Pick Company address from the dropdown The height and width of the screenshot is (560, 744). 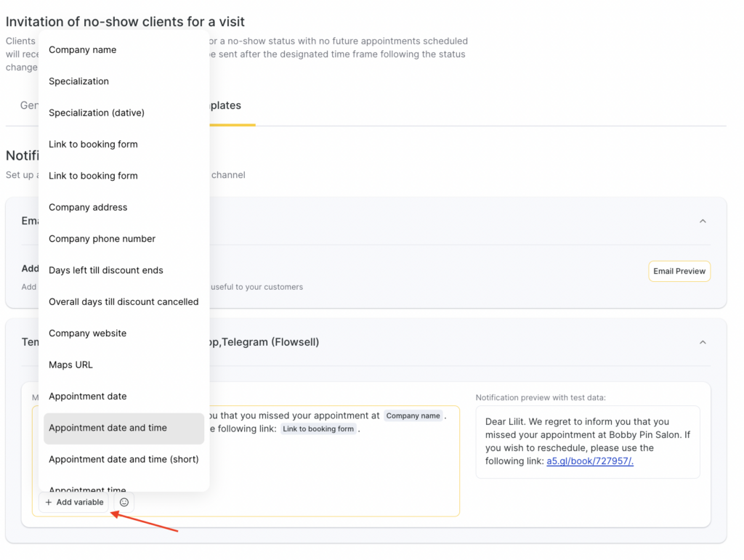tap(88, 207)
